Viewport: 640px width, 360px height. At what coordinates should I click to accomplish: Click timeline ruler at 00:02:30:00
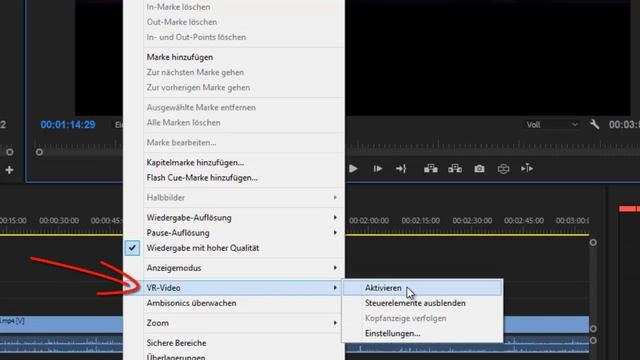coord(472,220)
